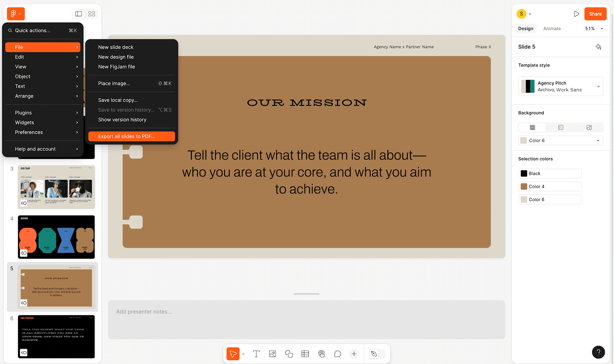This screenshot has height=364, width=614.
Task: Select the text tool in bottom toolbar
Action: 257,354
